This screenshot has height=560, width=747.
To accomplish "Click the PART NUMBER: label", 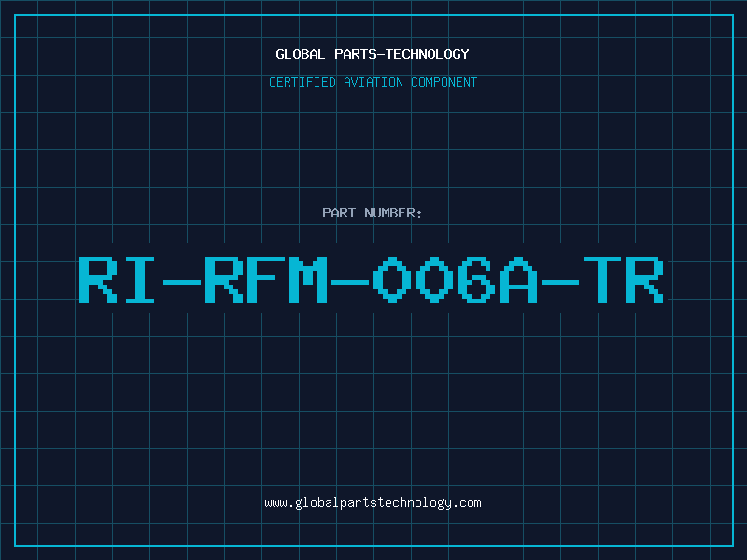I will [373, 213].
